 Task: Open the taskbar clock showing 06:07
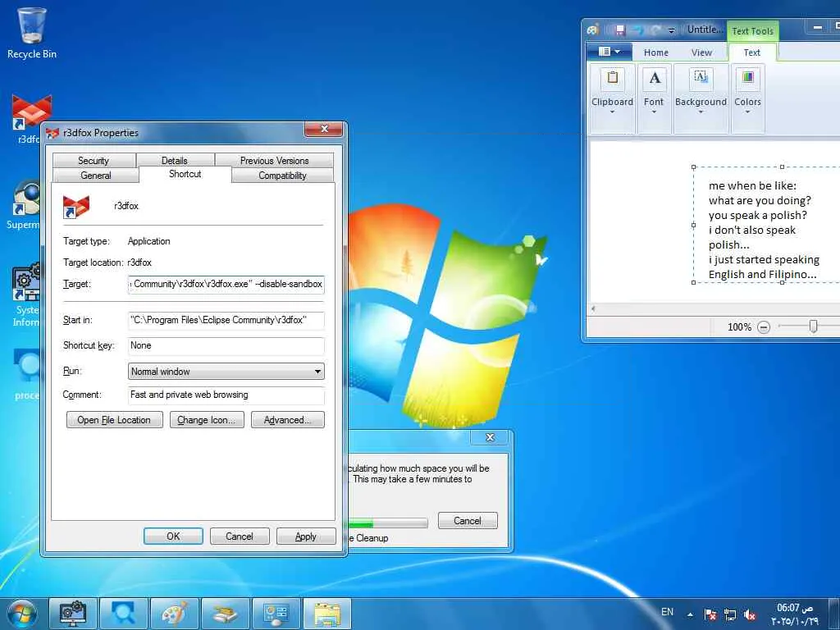(795, 614)
